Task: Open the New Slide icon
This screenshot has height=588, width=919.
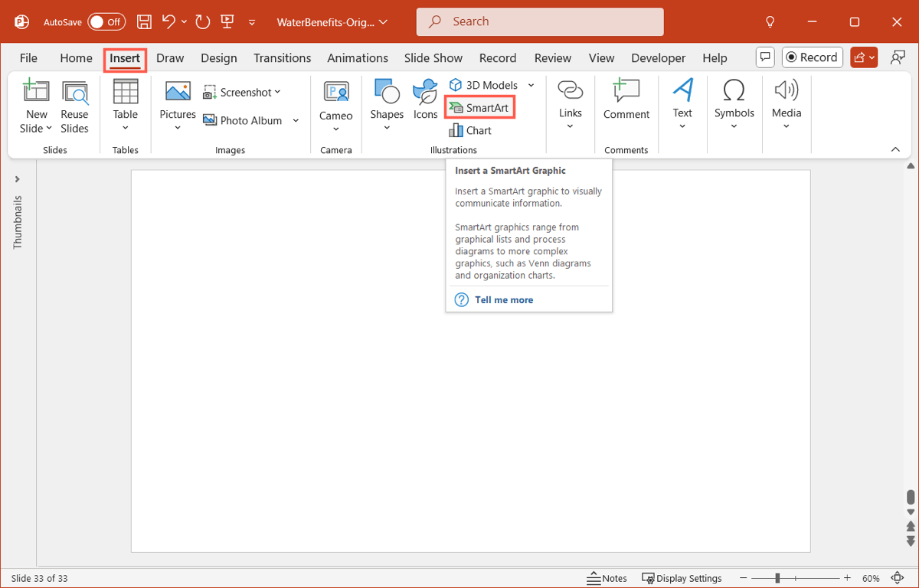Action: pos(36,91)
